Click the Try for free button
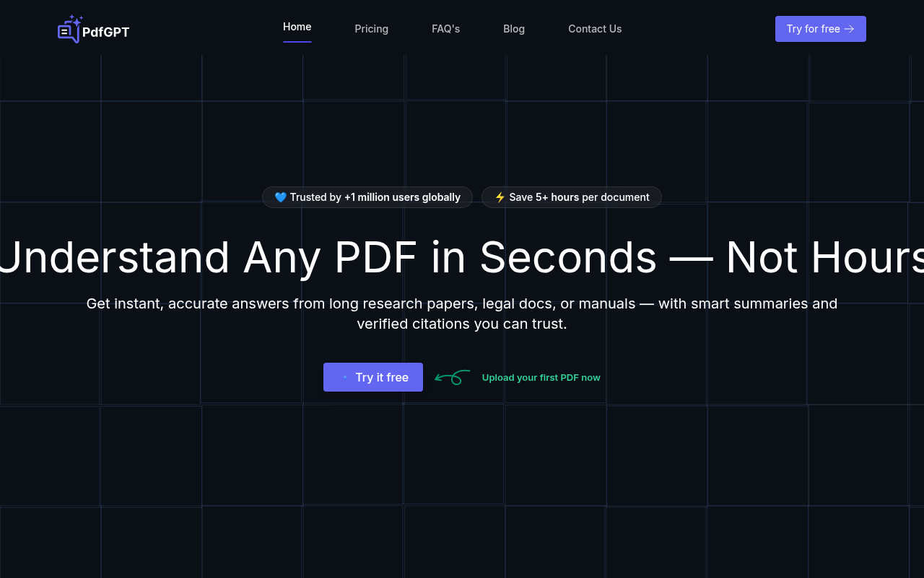The height and width of the screenshot is (578, 924). [x=821, y=29]
